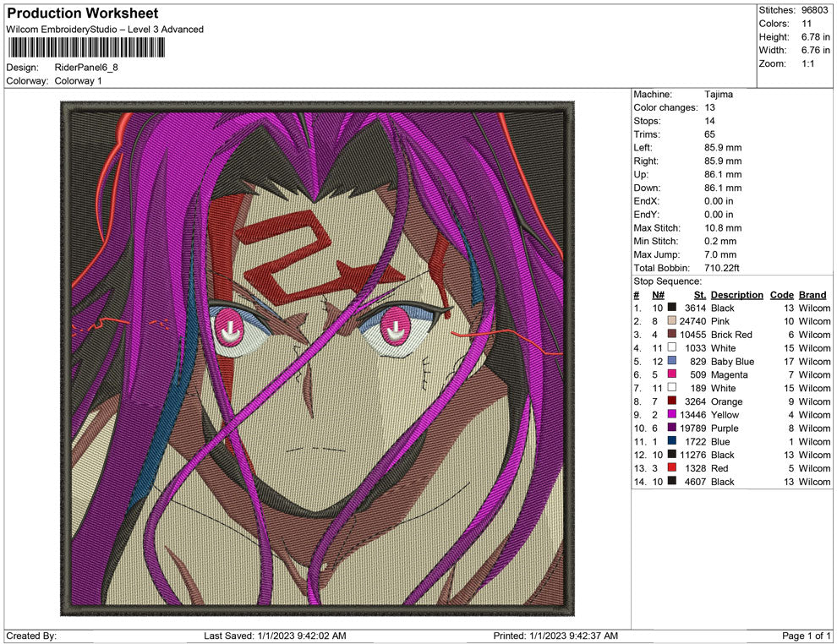The width and height of the screenshot is (837, 644).
Task: Click the white swatch in stop 4
Action: pyautogui.click(x=672, y=347)
